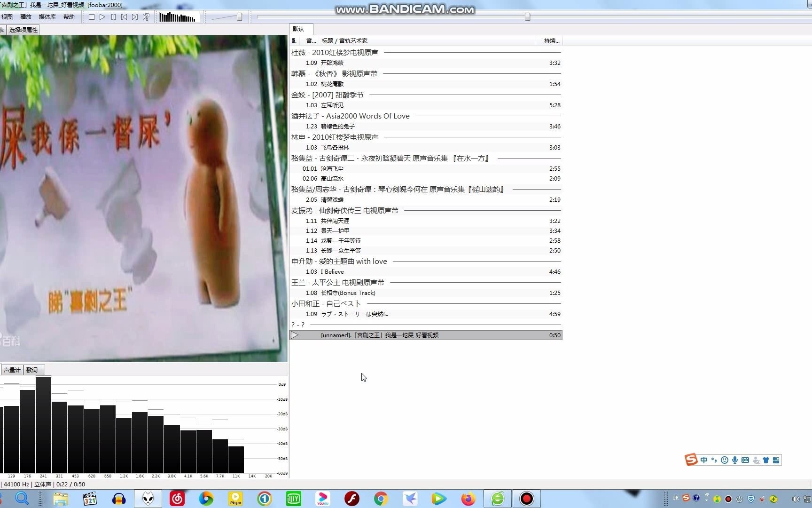Select track 龙葵—千年等待

[426, 241]
